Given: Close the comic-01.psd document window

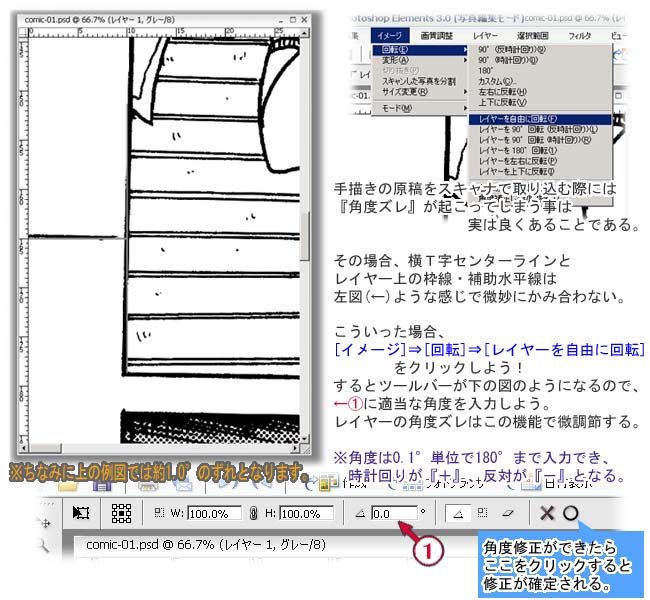Looking at the screenshot, I should (x=304, y=20).
